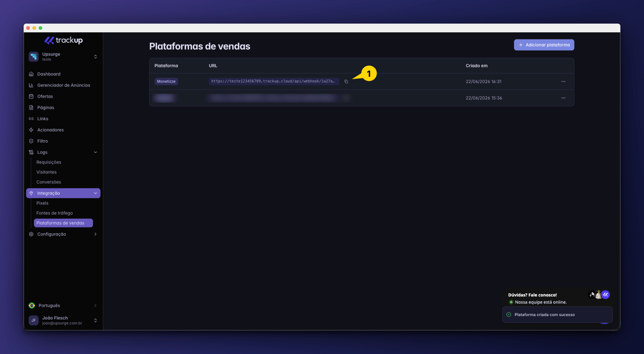The width and height of the screenshot is (644, 354).
Task: Open Fontes de tráfego
Action: coord(55,213)
